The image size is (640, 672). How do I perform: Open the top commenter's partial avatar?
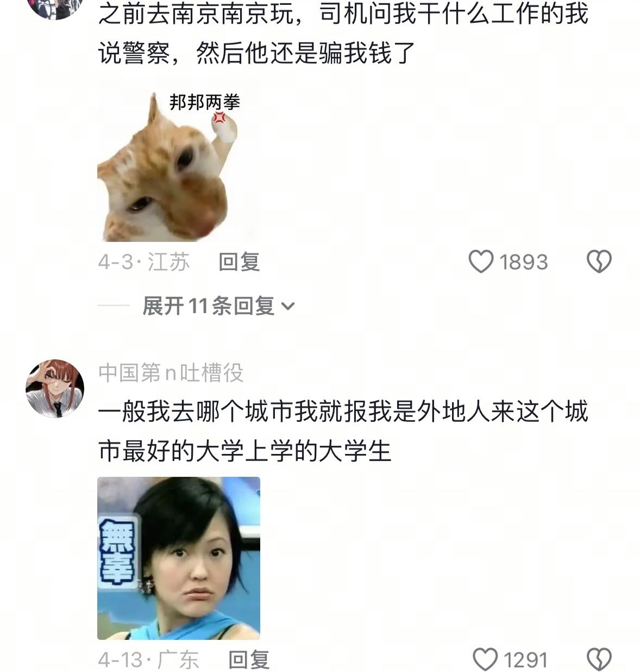coord(55,9)
